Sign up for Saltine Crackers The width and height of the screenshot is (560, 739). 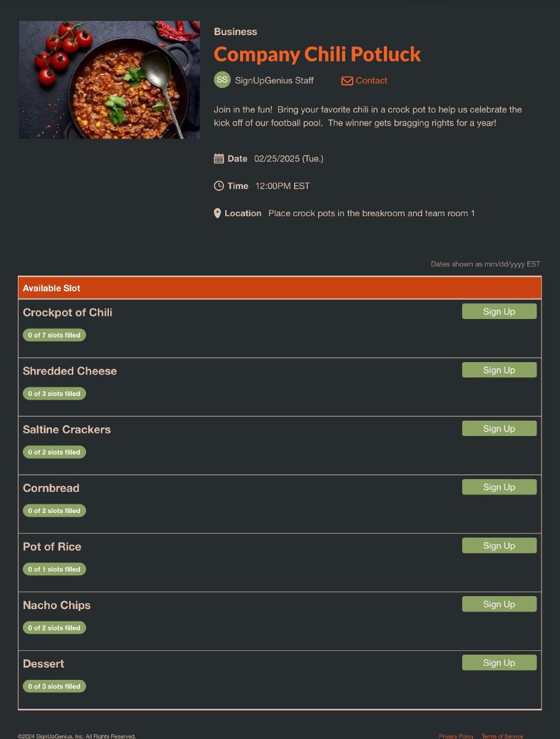(499, 428)
